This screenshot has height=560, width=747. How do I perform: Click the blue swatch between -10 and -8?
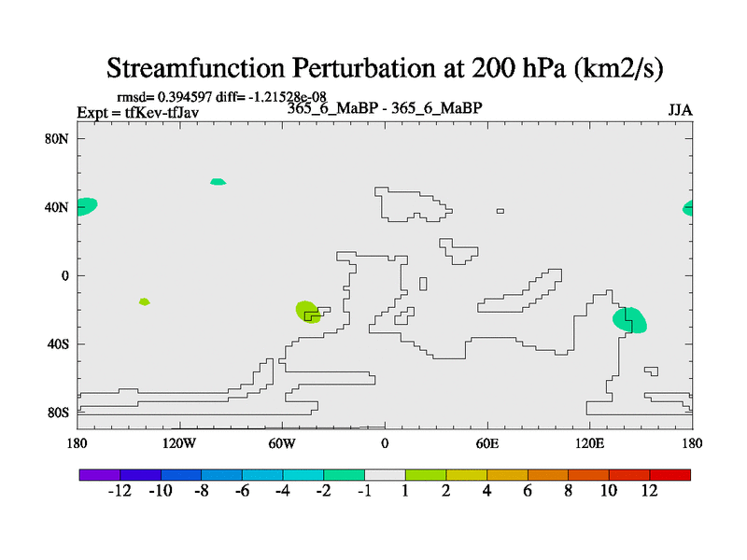[x=181, y=475]
